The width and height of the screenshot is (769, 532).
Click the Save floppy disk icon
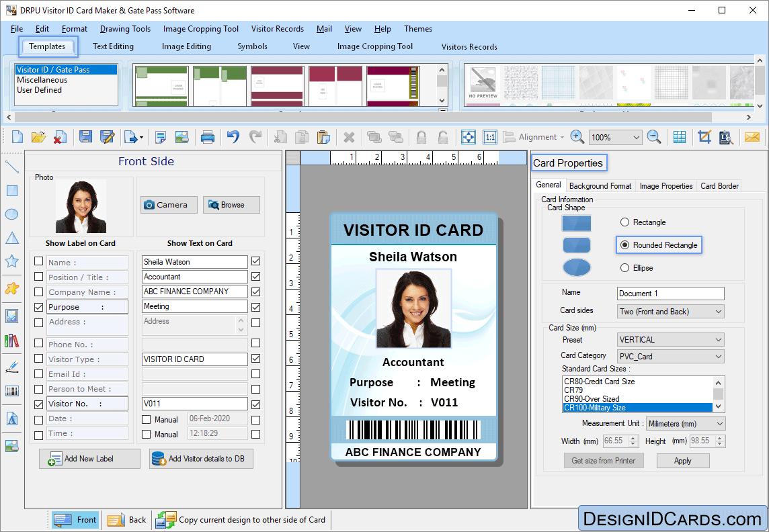click(x=86, y=137)
